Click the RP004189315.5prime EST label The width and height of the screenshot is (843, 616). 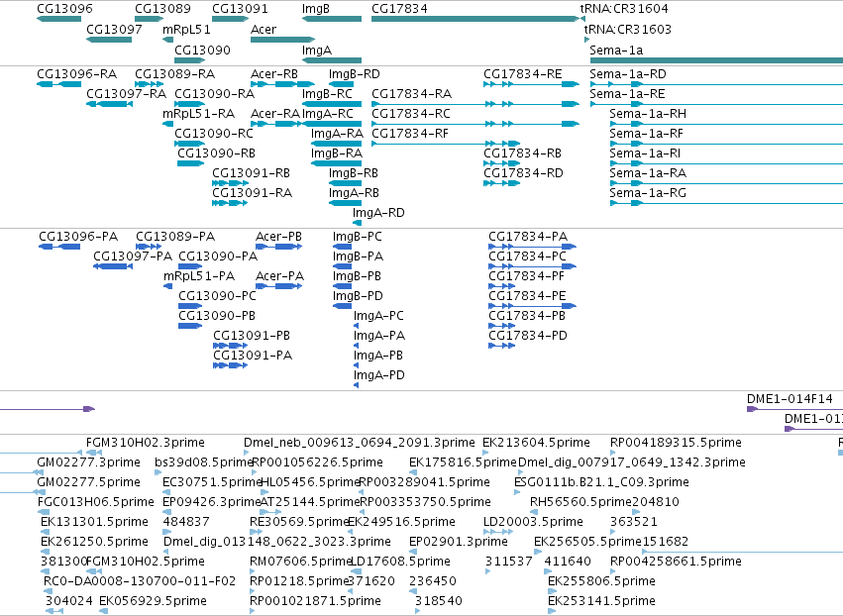[676, 443]
